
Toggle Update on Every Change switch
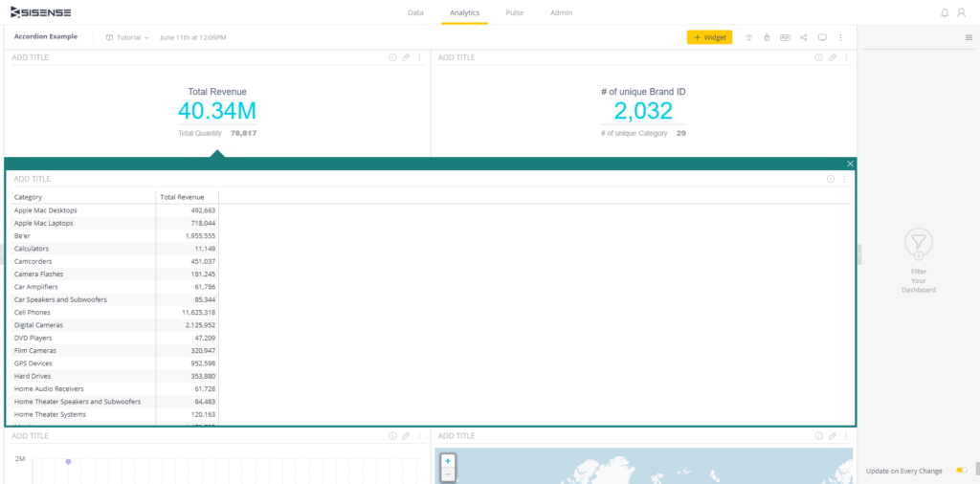pos(961,471)
